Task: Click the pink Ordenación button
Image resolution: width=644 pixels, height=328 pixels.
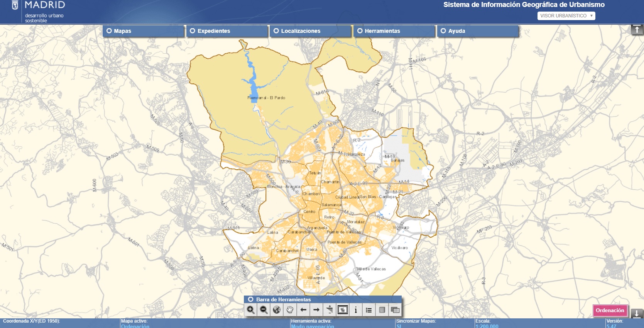Action: tap(610, 311)
